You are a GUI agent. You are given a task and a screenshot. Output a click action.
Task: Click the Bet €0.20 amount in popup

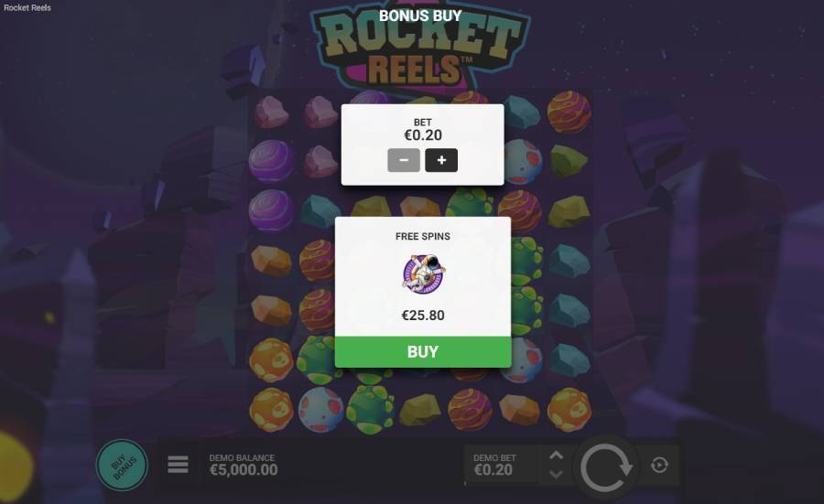pos(422,135)
